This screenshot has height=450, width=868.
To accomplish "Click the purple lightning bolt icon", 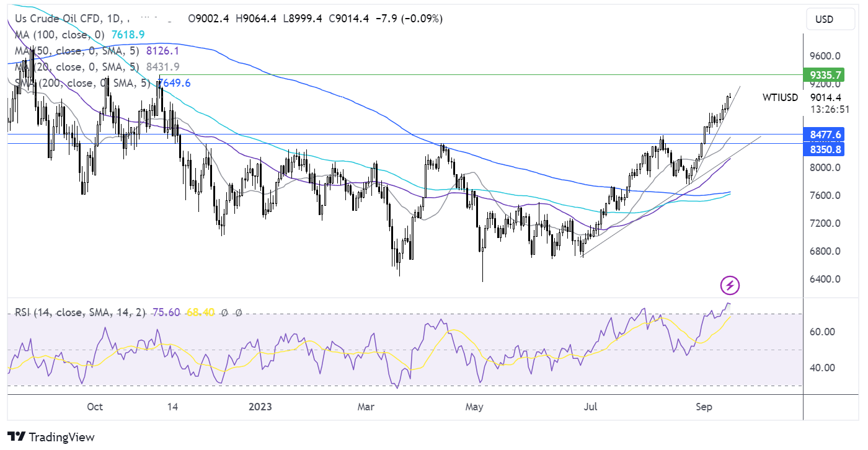I will 730,286.
